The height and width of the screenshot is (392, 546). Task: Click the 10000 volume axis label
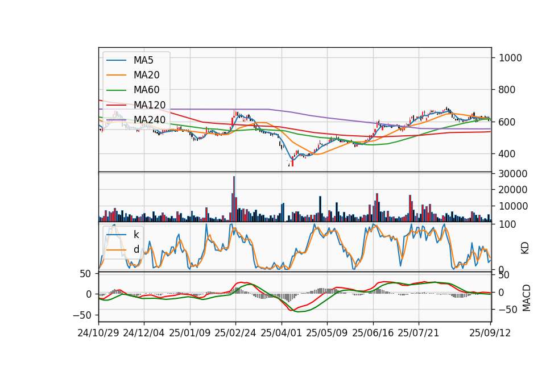[513, 206]
